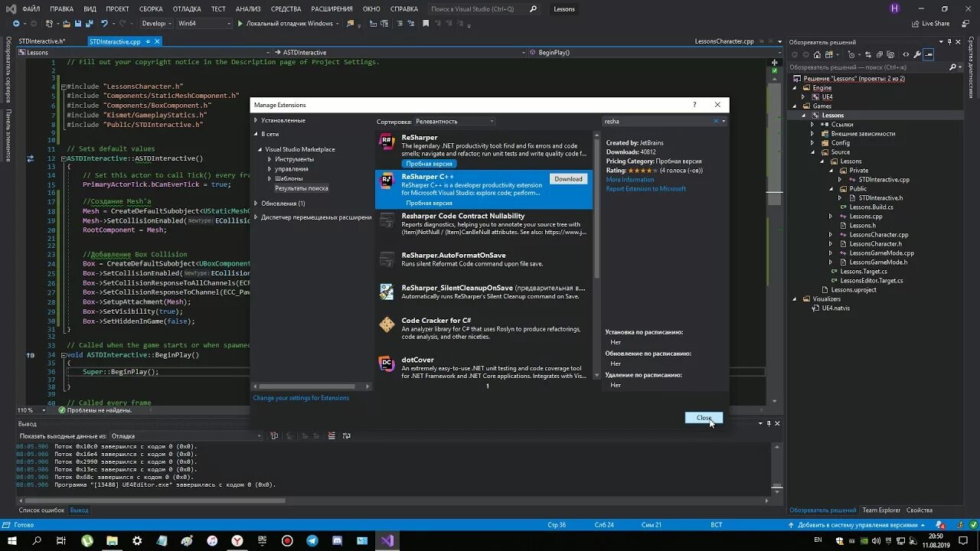Screen dimensions: 980x551
Task: Click the Download button for ReSharper C++
Action: pos(568,179)
